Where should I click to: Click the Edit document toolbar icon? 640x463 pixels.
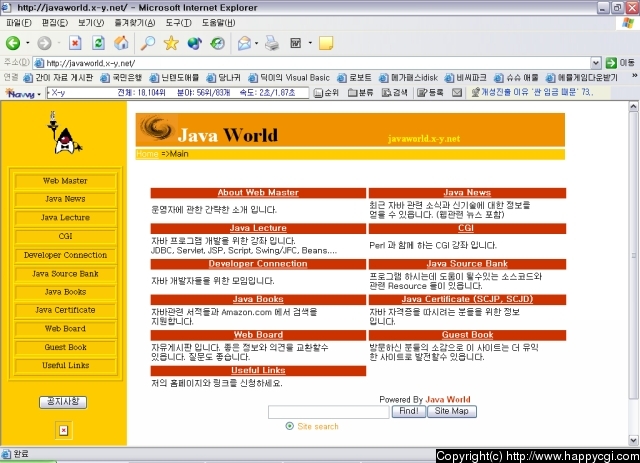(x=296, y=43)
